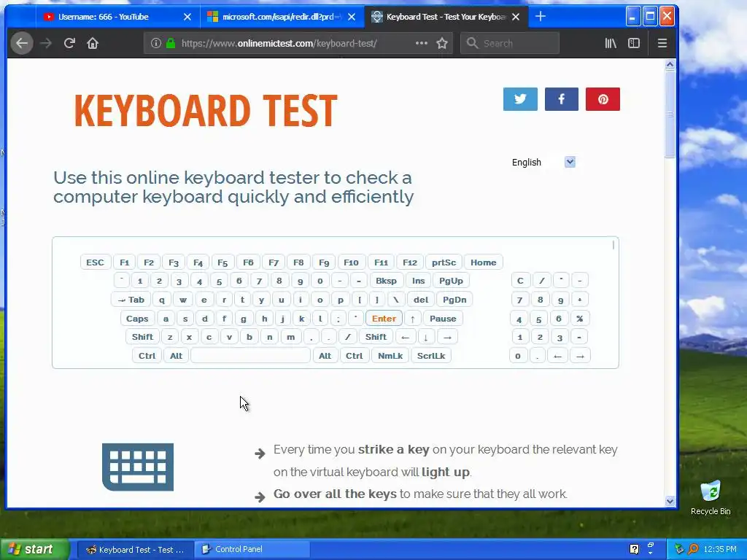Click the Pause key
747x560 pixels.
pos(443,319)
